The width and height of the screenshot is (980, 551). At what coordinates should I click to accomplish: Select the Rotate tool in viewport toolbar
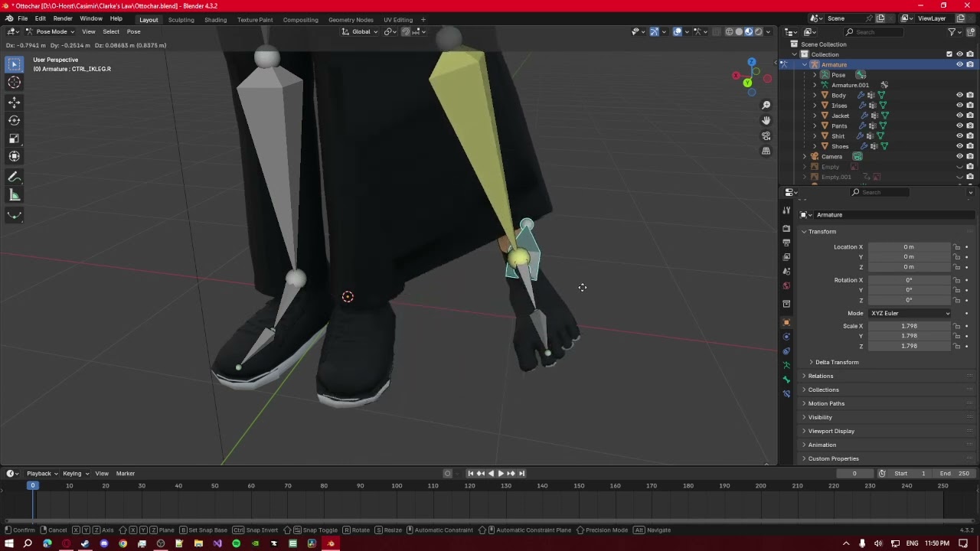pyautogui.click(x=14, y=120)
